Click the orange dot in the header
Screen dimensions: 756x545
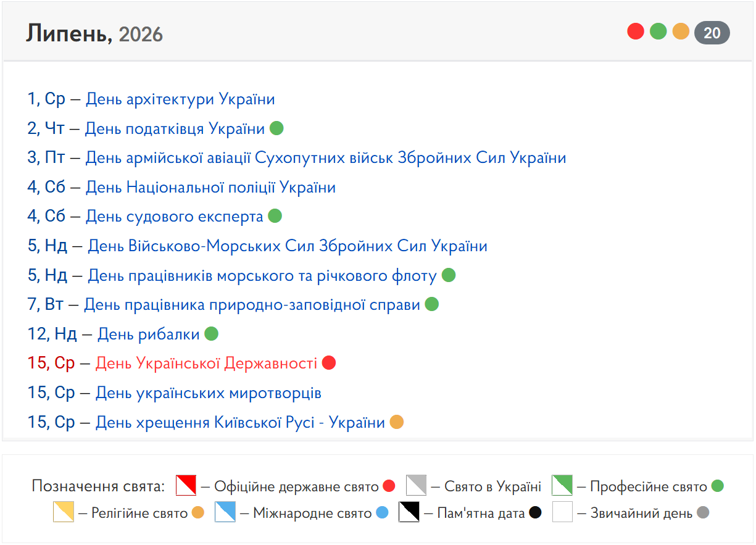(x=681, y=31)
